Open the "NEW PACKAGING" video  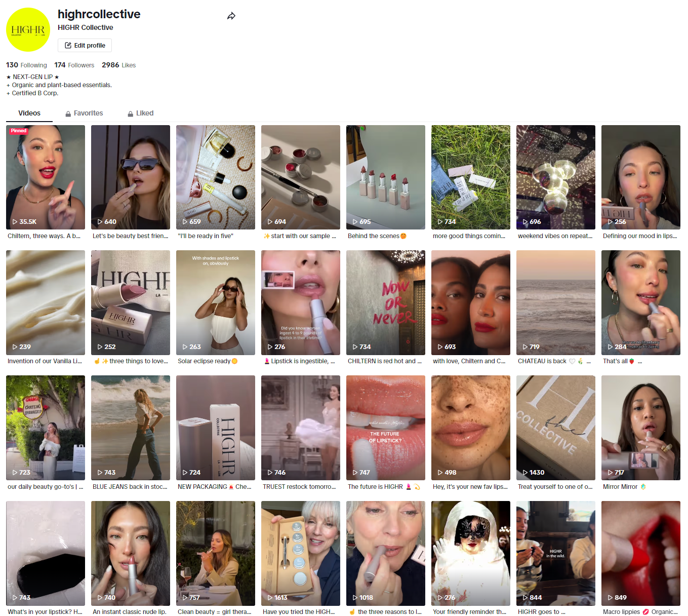[x=216, y=428]
